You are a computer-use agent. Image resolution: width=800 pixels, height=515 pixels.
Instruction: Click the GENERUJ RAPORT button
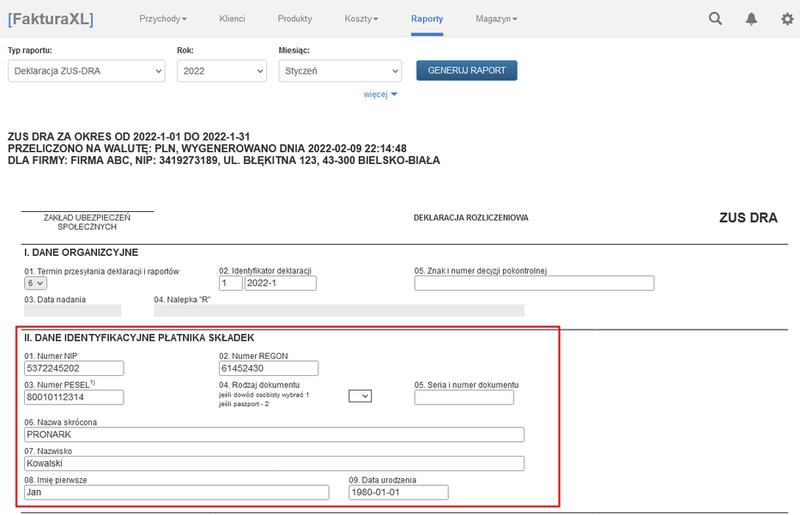pyautogui.click(x=466, y=70)
